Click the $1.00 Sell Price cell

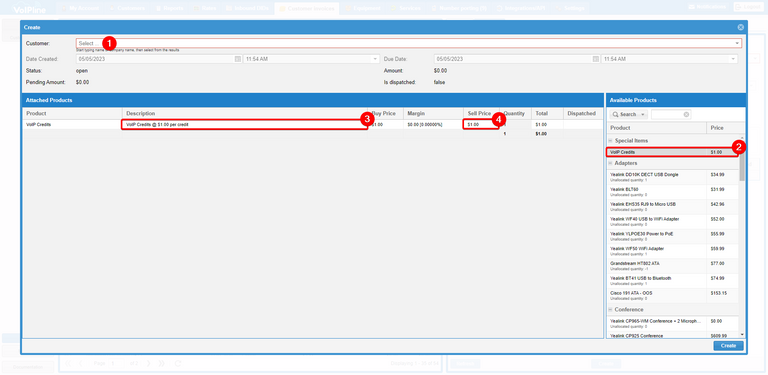click(x=481, y=125)
